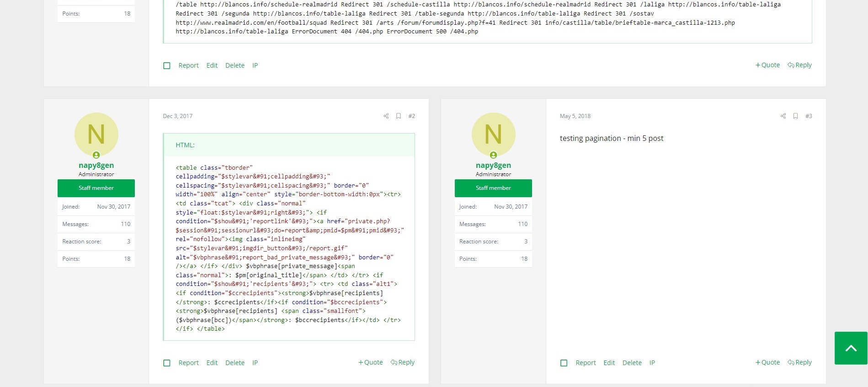The image size is (868, 387).
Task: Bookmark post #3
Action: pyautogui.click(x=796, y=116)
